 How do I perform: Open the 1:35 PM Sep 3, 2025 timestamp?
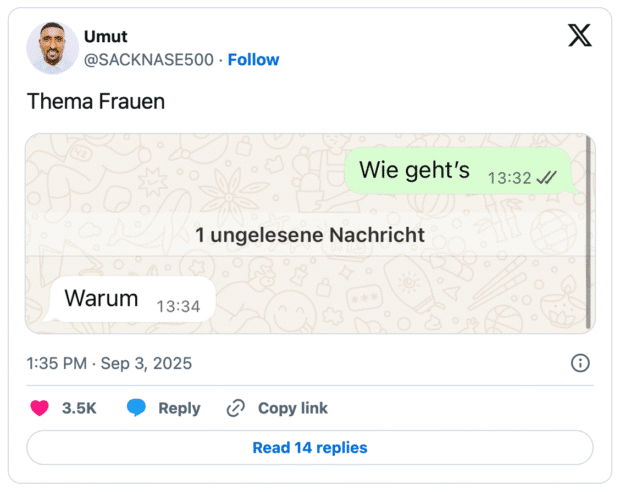tap(109, 363)
